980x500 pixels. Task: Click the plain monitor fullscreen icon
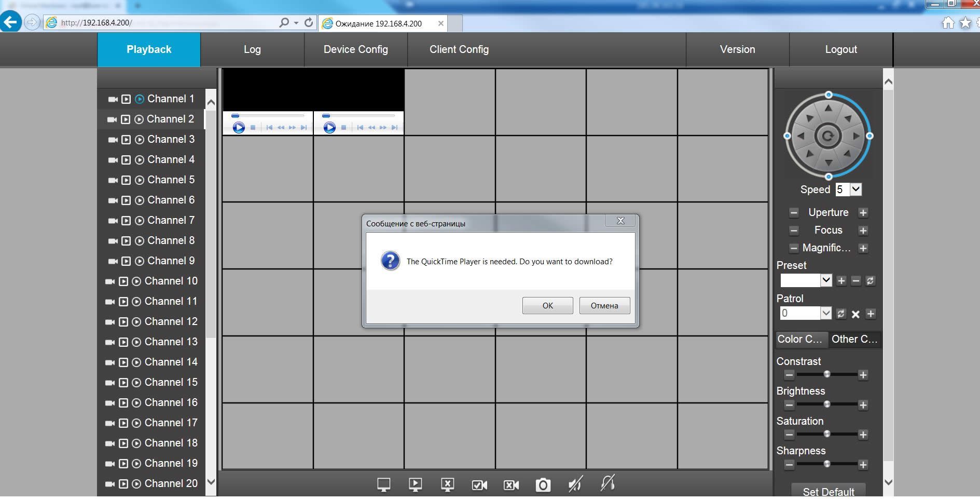pos(383,485)
